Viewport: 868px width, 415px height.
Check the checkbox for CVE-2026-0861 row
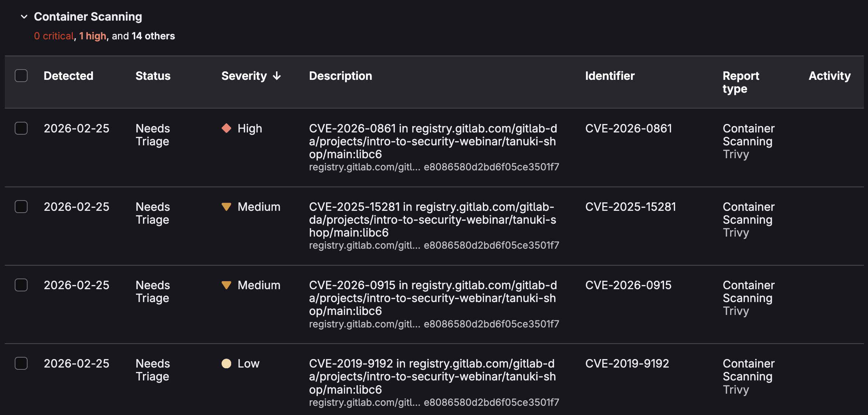point(21,128)
